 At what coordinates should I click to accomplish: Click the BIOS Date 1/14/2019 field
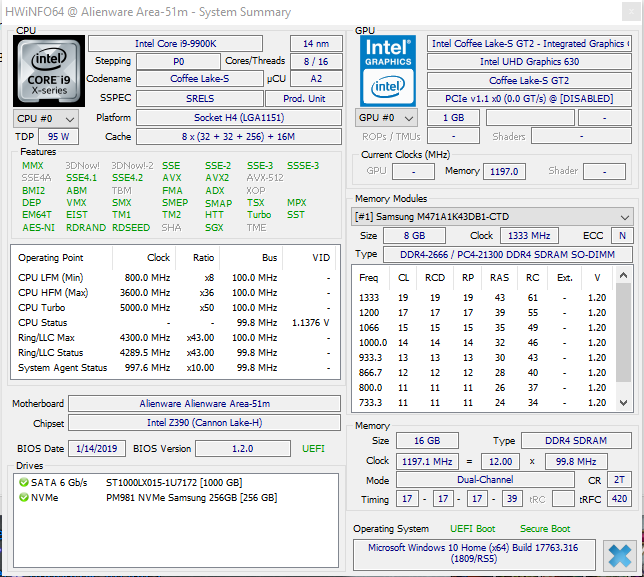[x=97, y=448]
